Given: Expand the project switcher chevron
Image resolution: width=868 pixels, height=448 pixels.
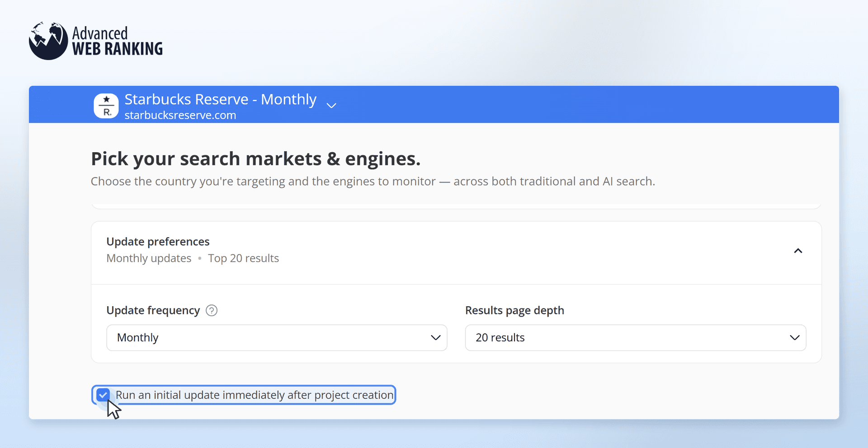Looking at the screenshot, I should click(331, 105).
